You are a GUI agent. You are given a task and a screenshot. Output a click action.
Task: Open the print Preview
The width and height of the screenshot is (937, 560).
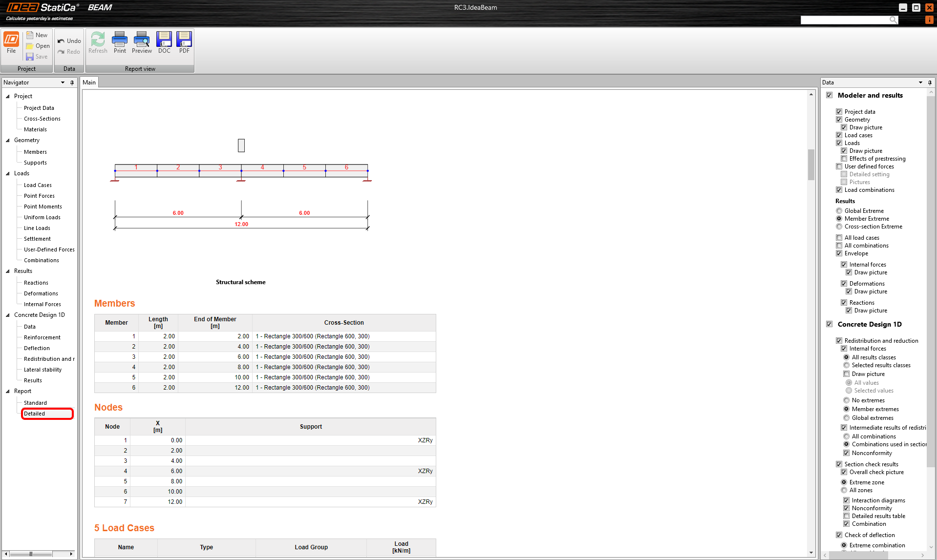142,43
